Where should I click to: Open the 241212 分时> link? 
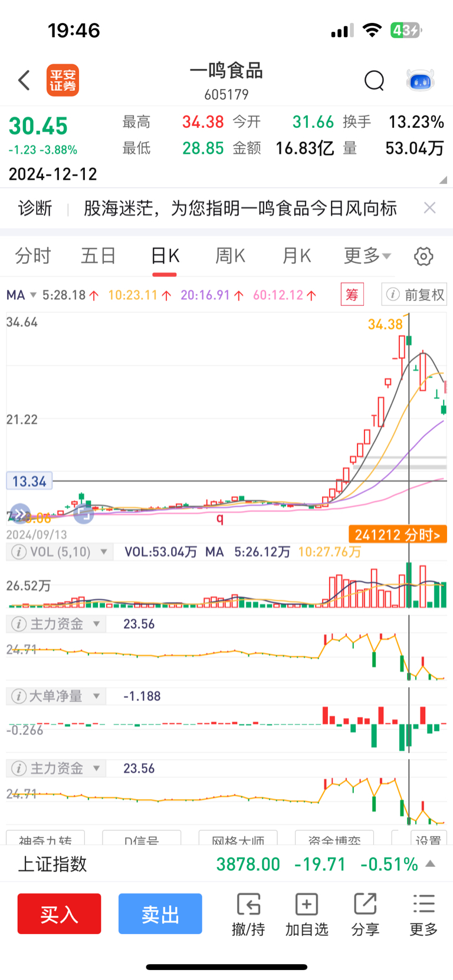(x=398, y=534)
